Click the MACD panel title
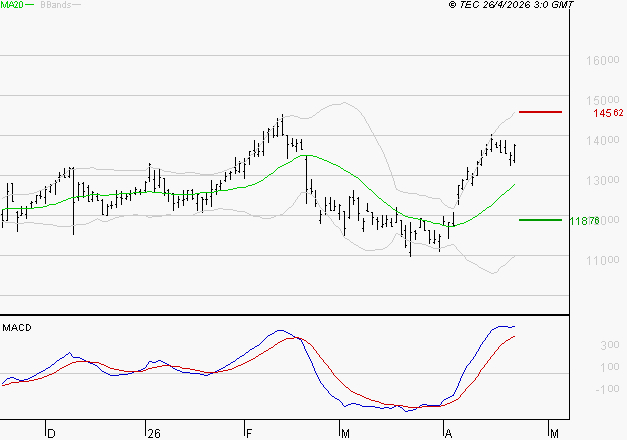 tap(17, 328)
